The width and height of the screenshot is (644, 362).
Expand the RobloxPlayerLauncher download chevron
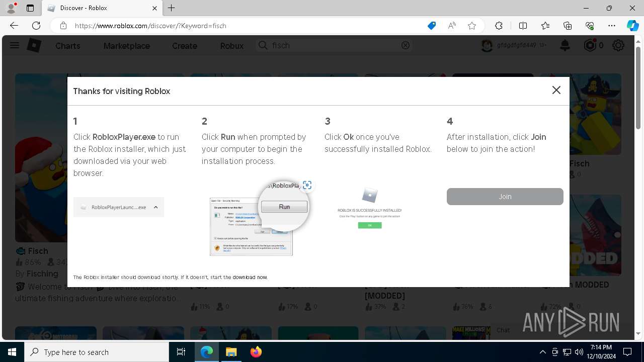click(x=156, y=207)
